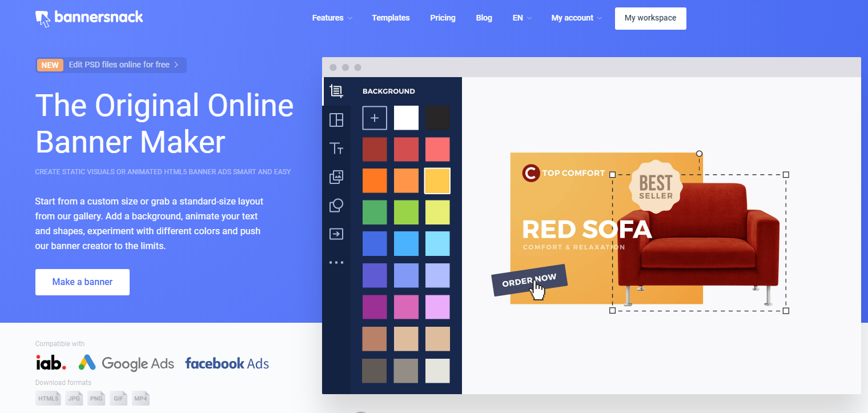This screenshot has height=413, width=868.
Task: Click the facebook Ads logo
Action: (x=227, y=363)
